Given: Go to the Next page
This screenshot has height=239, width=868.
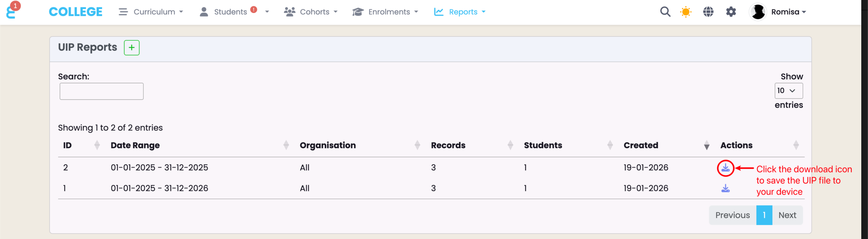Looking at the screenshot, I should click(x=787, y=215).
